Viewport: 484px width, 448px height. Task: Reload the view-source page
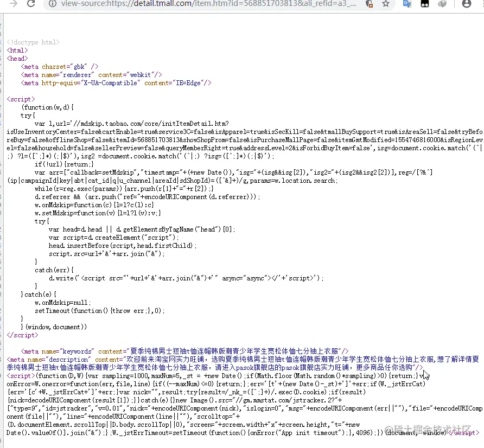31,4
